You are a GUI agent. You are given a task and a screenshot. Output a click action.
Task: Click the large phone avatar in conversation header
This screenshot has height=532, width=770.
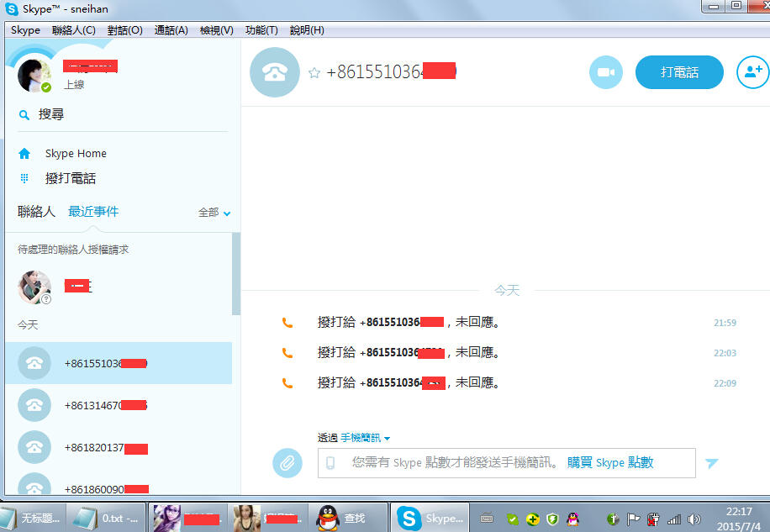point(275,72)
